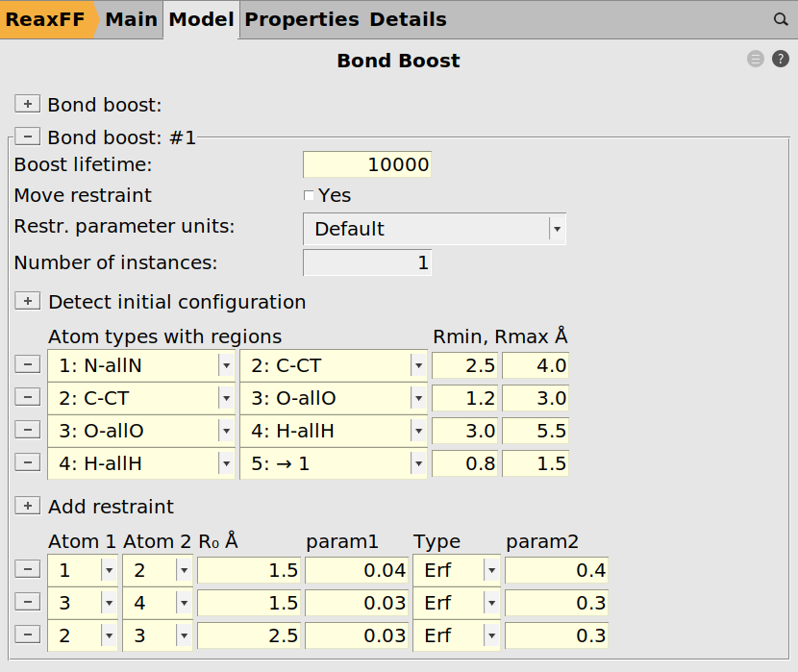Edit Rmax value 1.5 in fourth row
Image resolution: width=798 pixels, height=672 pixels.
tap(536, 463)
